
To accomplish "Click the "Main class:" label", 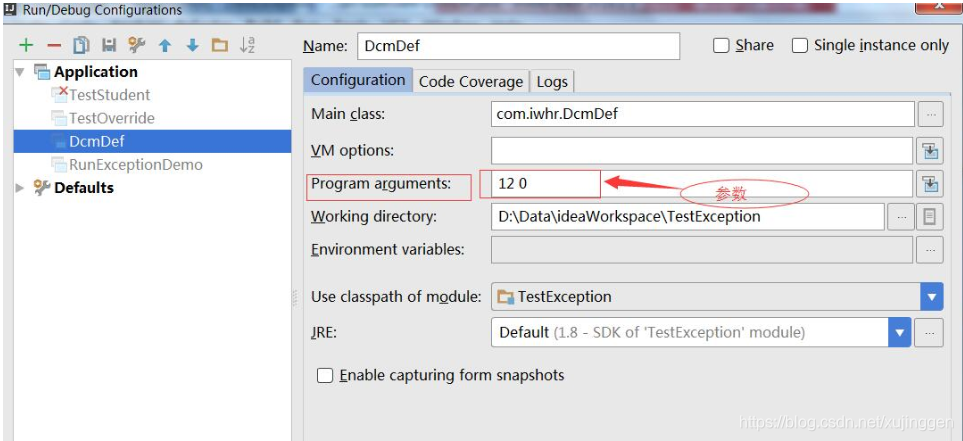I will [x=348, y=114].
